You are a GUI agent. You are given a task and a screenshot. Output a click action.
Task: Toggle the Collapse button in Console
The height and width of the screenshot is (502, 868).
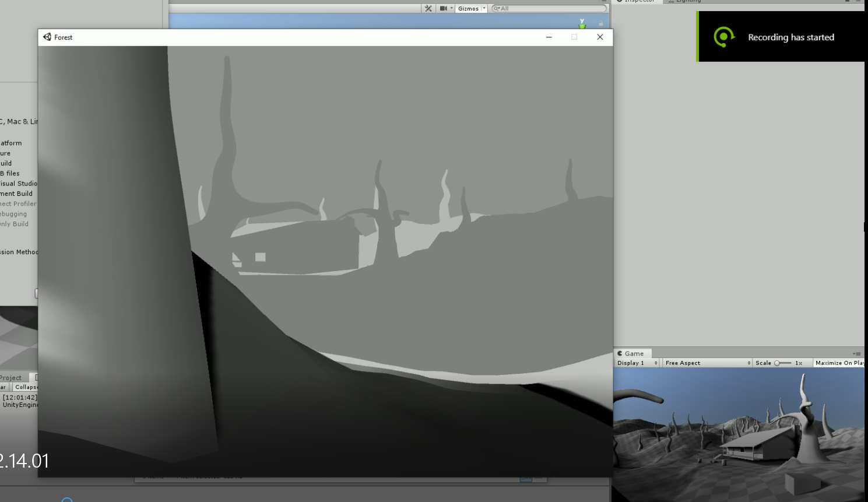26,387
